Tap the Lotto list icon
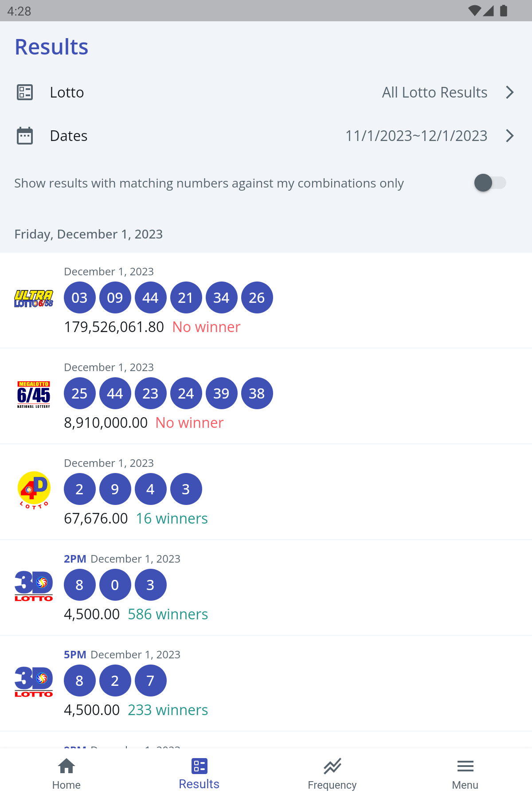 (25, 92)
